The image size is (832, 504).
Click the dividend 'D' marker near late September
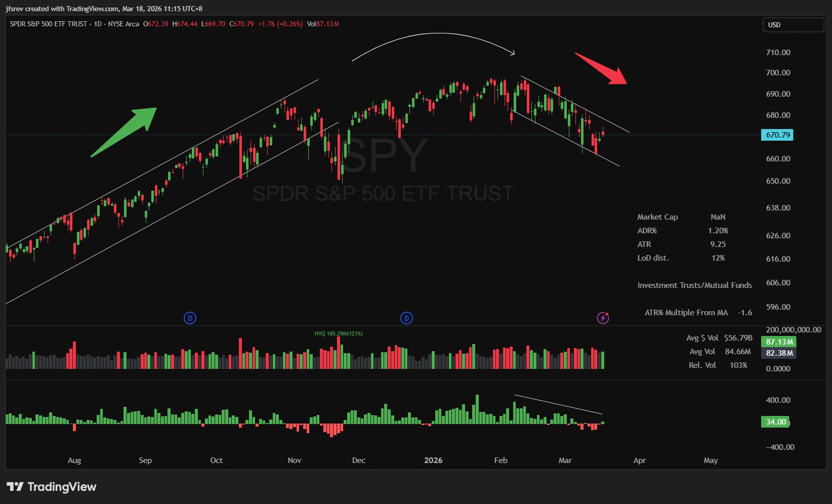(190, 318)
